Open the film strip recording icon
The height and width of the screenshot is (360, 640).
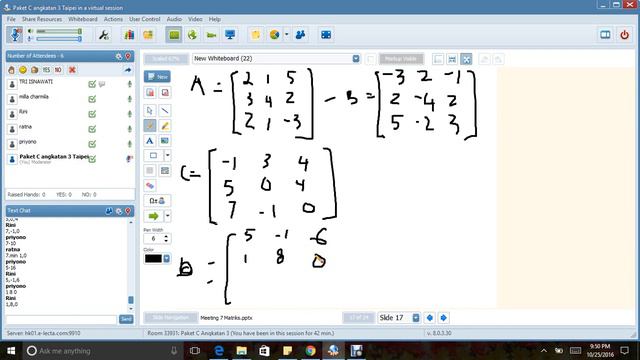point(326,35)
